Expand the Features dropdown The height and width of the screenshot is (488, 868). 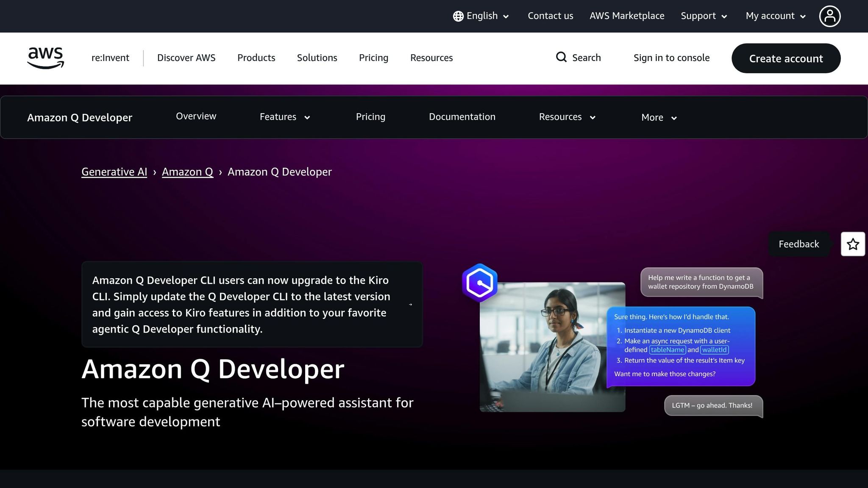click(307, 117)
